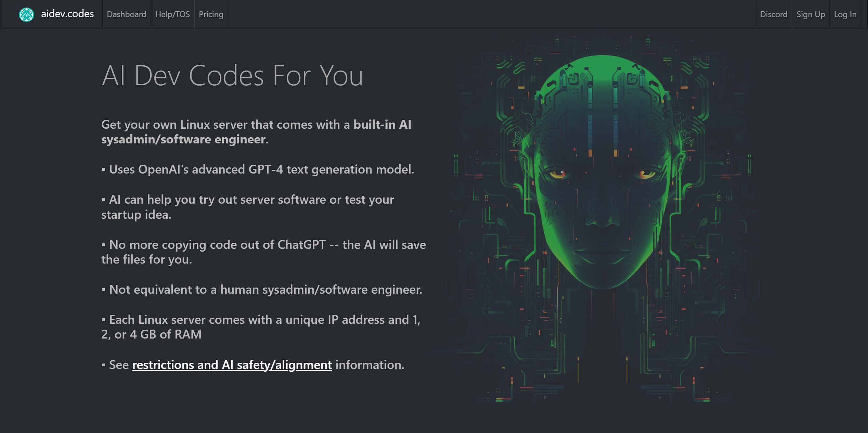Click the "AI Dev Codes For You" heading

pos(232,76)
